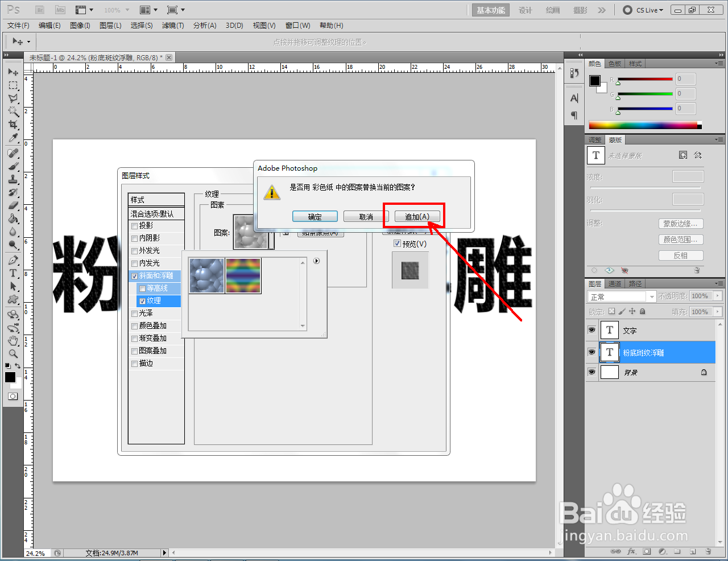Open the Character panel icon
This screenshot has height=561, width=728.
pos(574,98)
